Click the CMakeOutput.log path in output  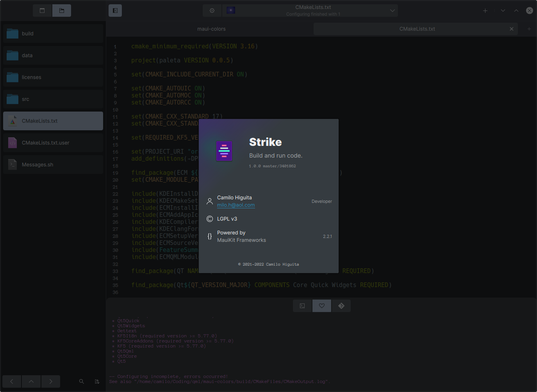coord(232,382)
